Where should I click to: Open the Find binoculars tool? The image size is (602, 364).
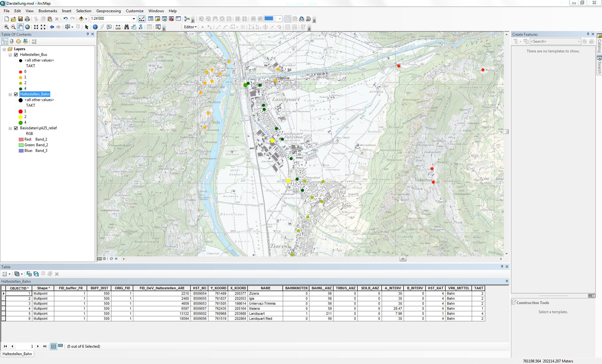tap(126, 27)
